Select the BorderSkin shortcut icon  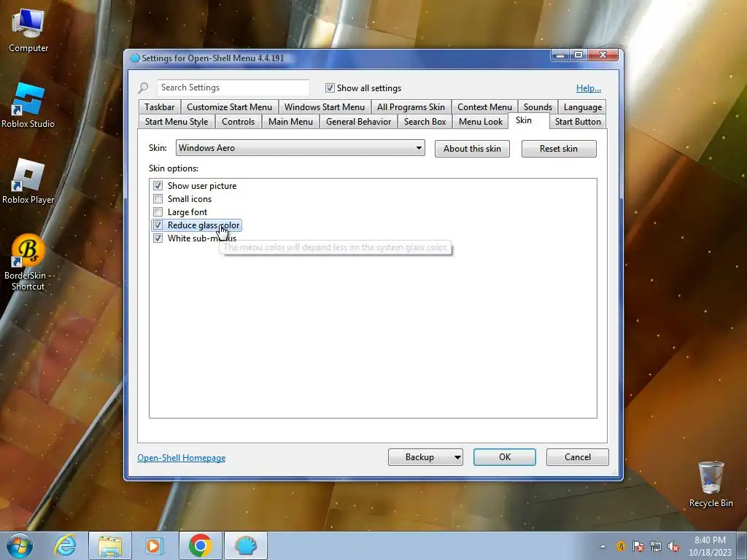click(28, 262)
